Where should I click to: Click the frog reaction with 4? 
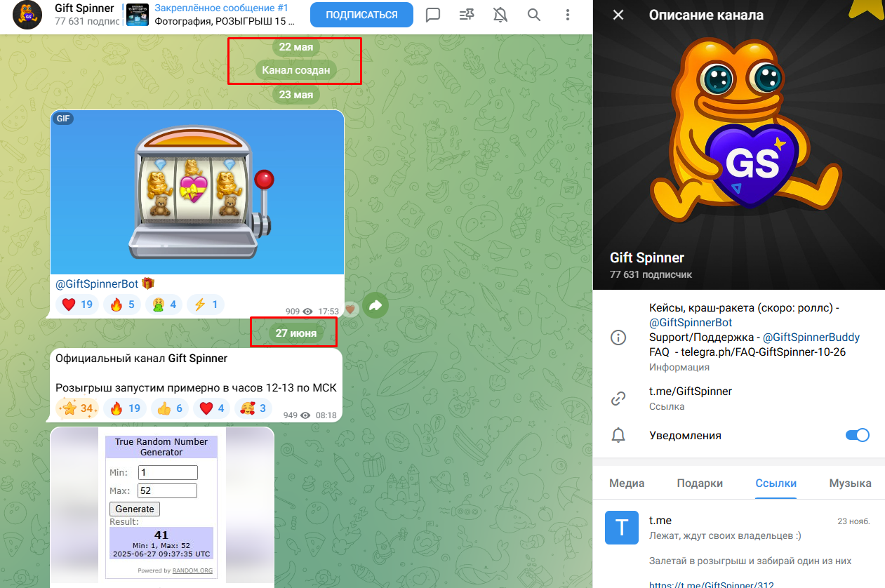coord(164,305)
